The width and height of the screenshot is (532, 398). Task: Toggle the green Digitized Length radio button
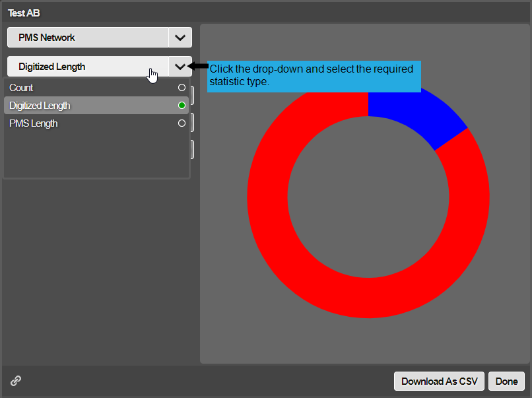click(x=182, y=106)
